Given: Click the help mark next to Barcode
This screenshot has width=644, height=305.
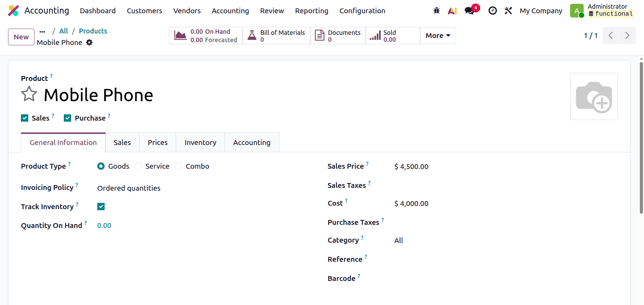Looking at the screenshot, I should pos(359,276).
